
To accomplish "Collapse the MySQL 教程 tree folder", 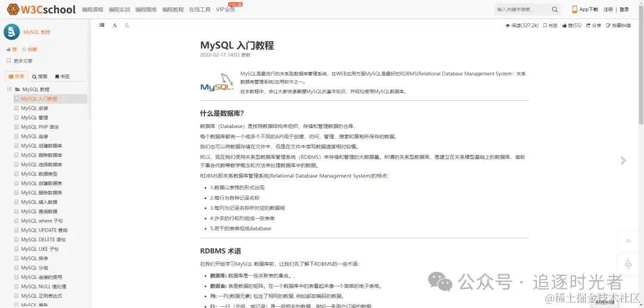I will [9, 89].
